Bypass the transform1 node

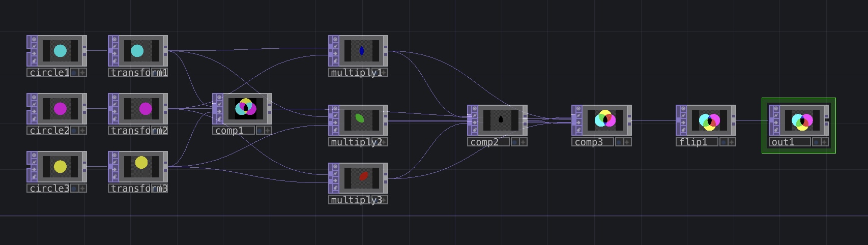click(115, 53)
